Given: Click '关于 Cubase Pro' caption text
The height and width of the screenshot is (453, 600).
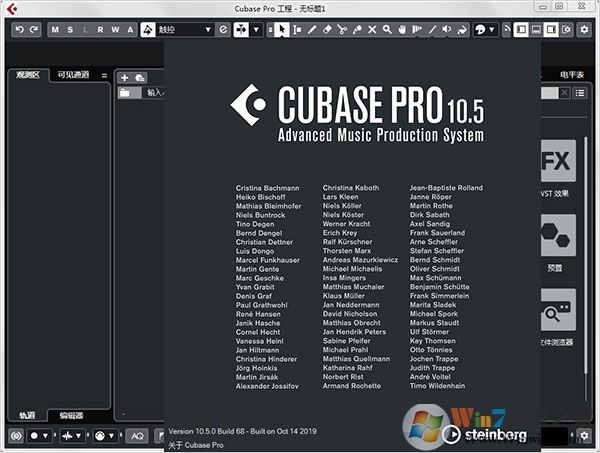Looking at the screenshot, I should coord(196,445).
